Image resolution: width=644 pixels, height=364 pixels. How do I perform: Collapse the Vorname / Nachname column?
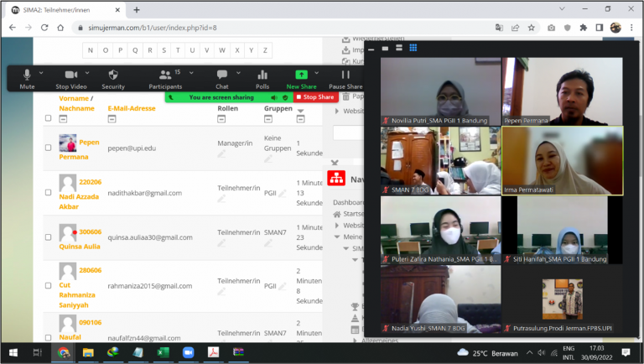point(63,119)
